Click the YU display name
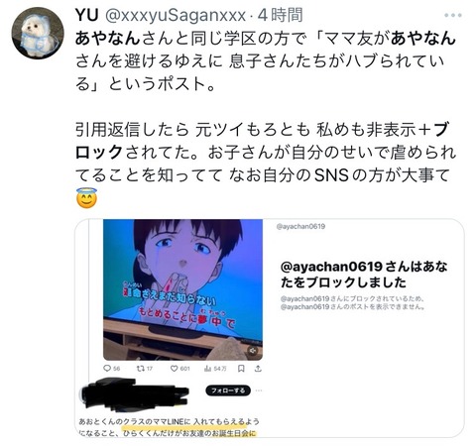 tap(87, 15)
